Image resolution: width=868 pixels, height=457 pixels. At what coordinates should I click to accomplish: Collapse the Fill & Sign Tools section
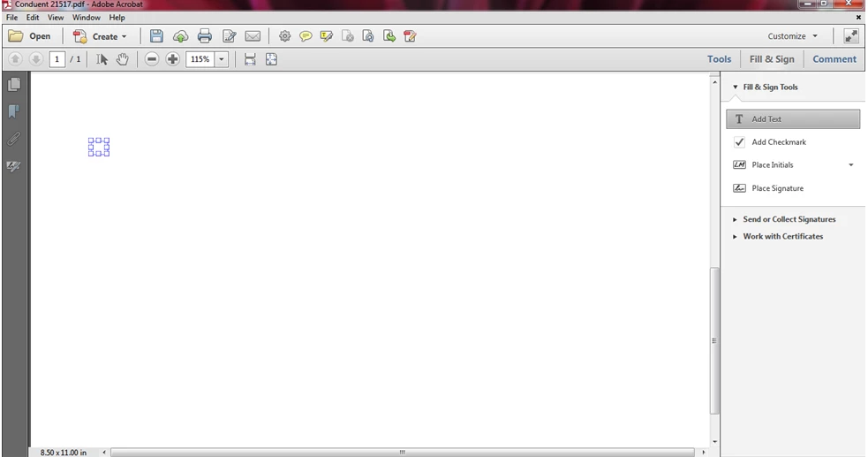pos(736,87)
